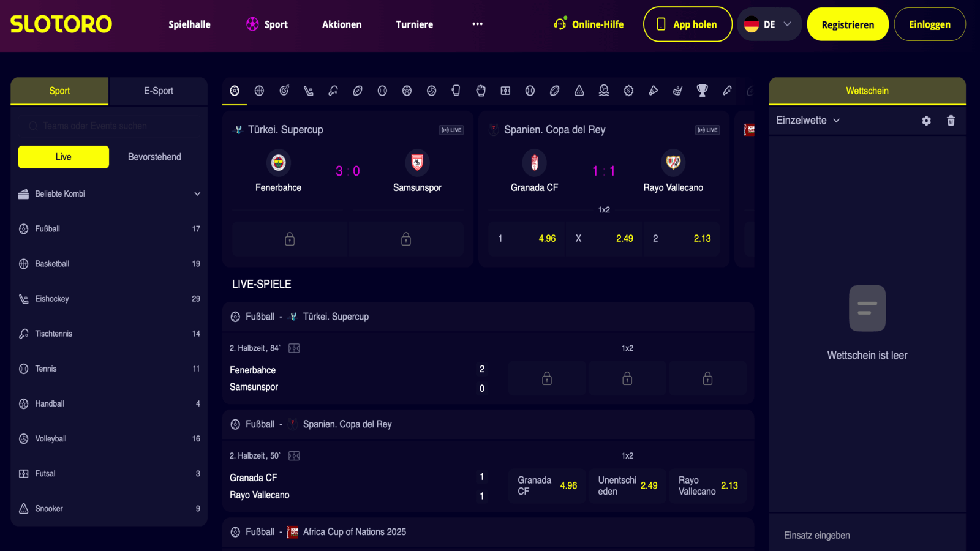The height and width of the screenshot is (551, 980).
Task: Open the DE language dropdown
Action: click(x=769, y=24)
